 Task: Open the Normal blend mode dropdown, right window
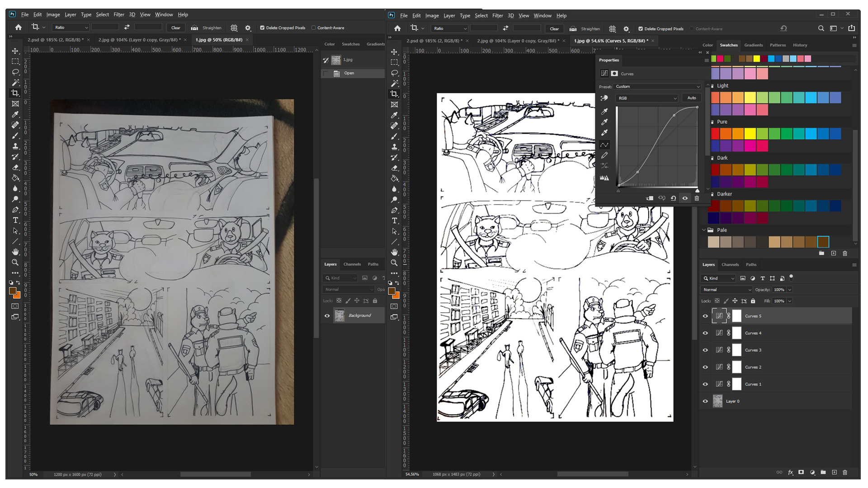tap(726, 290)
